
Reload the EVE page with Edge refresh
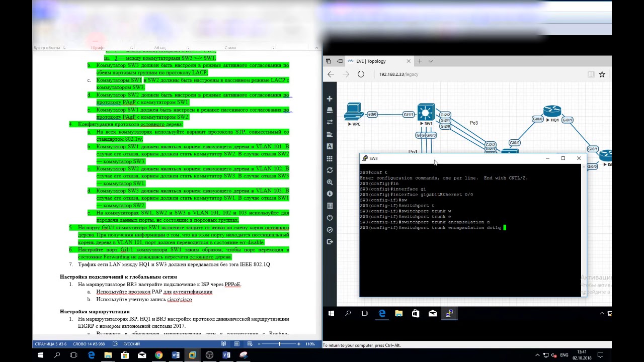[x=361, y=74]
